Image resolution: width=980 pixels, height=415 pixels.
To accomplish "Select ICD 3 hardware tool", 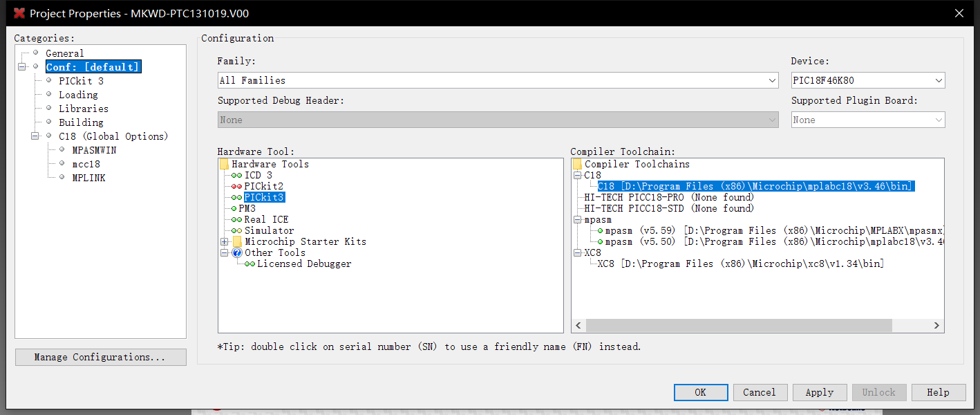I will click(x=258, y=175).
